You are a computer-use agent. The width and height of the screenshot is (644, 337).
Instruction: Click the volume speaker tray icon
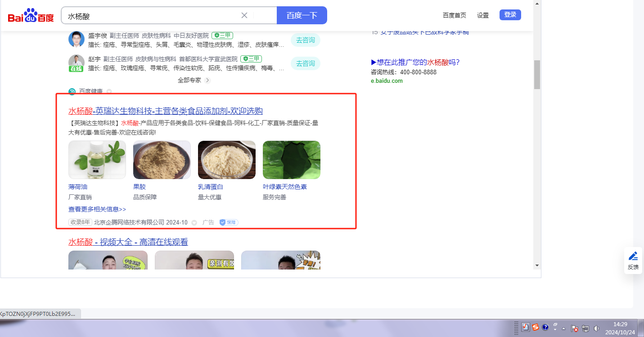(x=597, y=328)
